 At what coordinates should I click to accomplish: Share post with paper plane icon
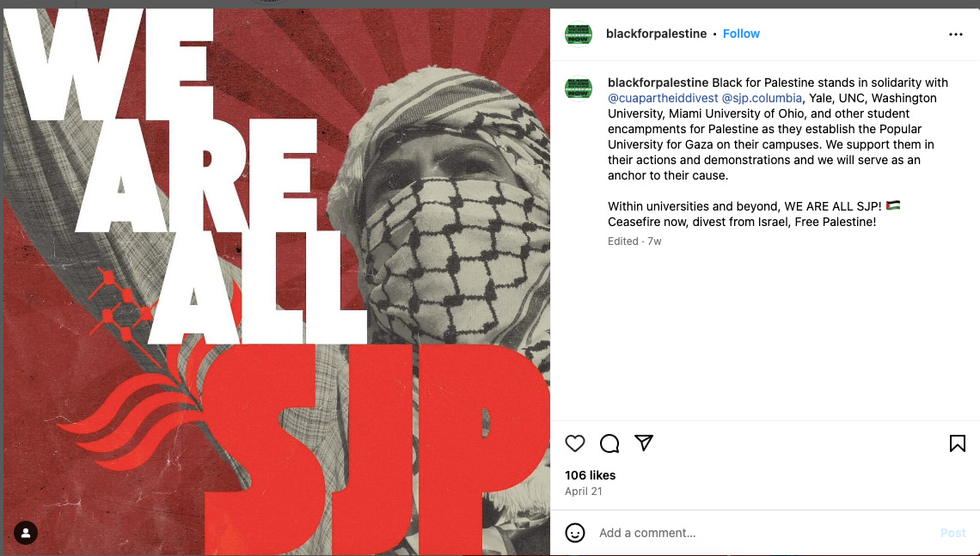pos(644,443)
